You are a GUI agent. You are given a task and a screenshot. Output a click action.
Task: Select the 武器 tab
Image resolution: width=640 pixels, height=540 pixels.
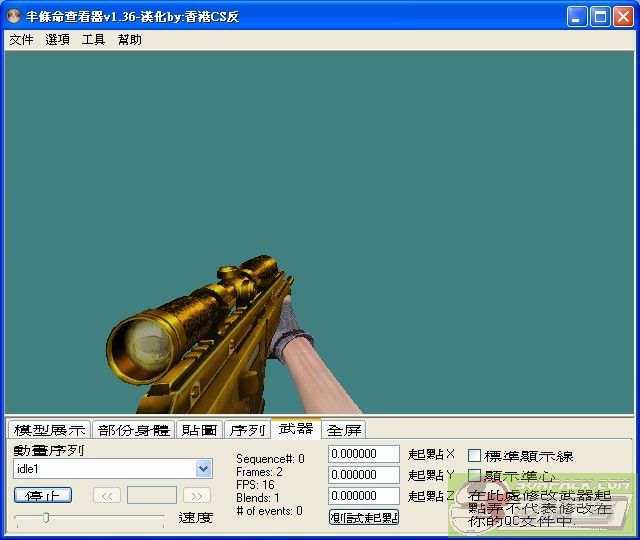click(x=296, y=429)
